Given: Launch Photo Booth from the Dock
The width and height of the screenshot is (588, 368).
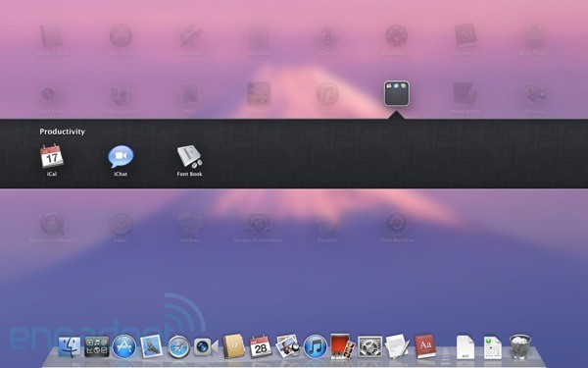Looking at the screenshot, I should [x=342, y=345].
